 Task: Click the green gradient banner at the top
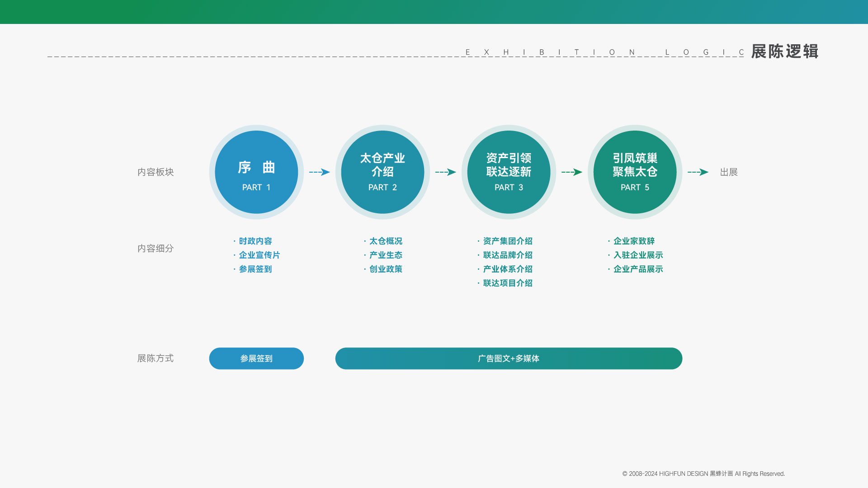tap(434, 11)
